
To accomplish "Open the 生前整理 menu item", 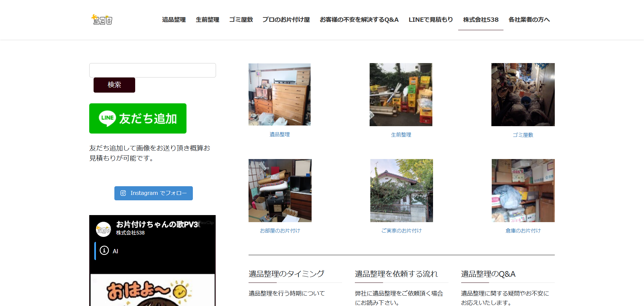I will 207,20.
